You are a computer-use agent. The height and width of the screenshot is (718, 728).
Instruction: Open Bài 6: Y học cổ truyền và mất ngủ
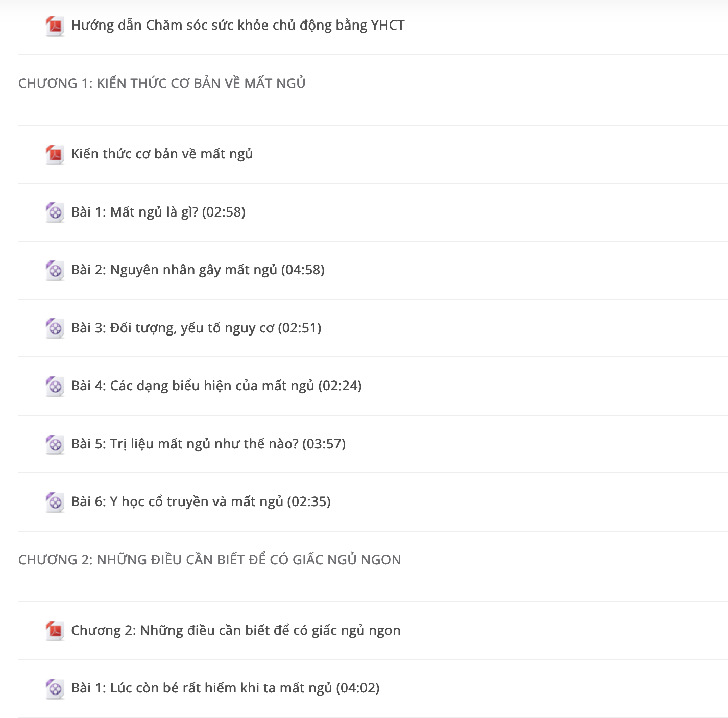(x=201, y=502)
